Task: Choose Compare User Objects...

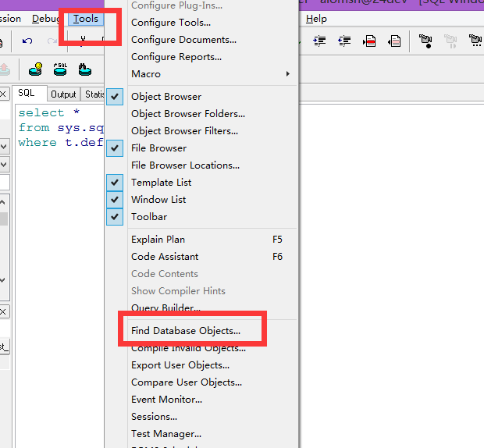Action: pyautogui.click(x=187, y=382)
